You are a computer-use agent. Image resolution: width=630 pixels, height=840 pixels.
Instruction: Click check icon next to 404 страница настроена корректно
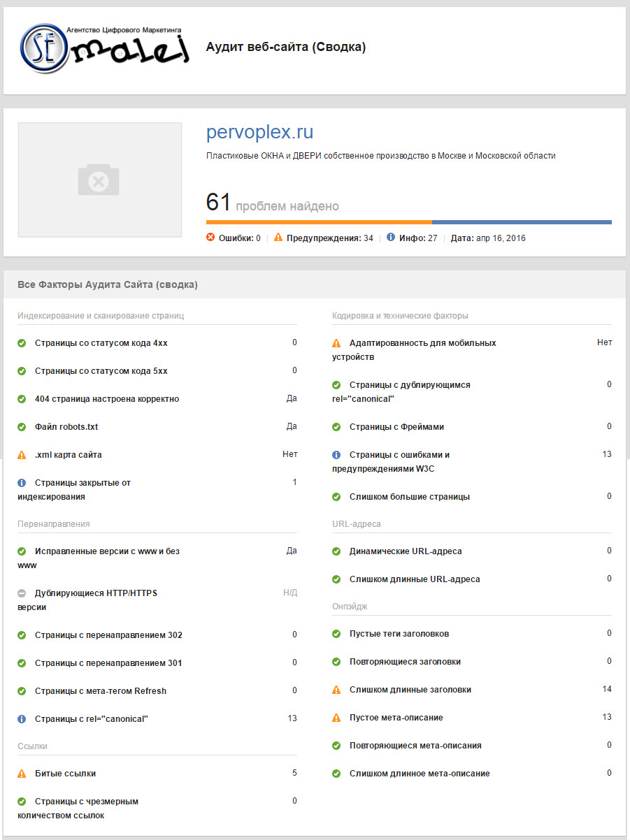22,399
